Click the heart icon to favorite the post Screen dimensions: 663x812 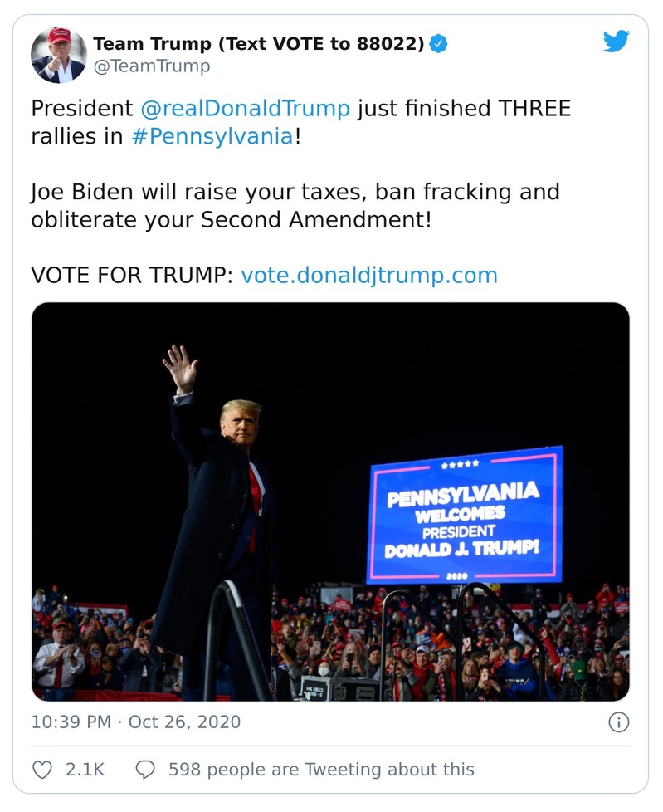coord(41,770)
